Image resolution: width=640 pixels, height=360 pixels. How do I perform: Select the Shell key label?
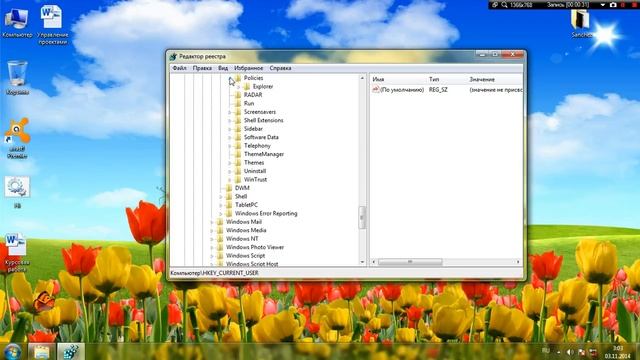[241, 196]
